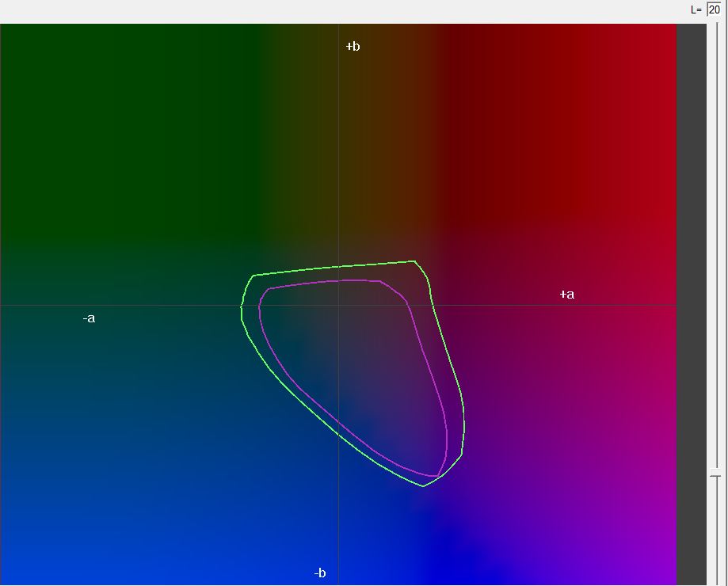728x586 pixels.
Task: Click the -a axis label
Action: [89, 318]
